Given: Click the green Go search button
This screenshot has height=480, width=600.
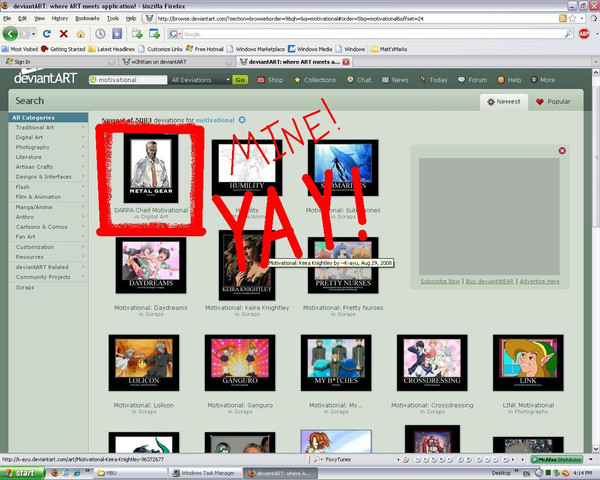Looking at the screenshot, I should [240, 80].
